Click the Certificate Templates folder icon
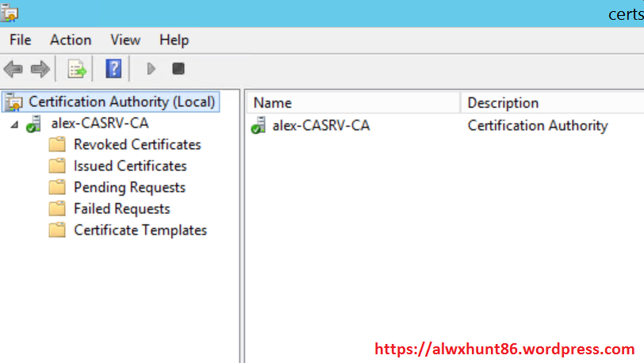644x363 pixels. (56, 231)
